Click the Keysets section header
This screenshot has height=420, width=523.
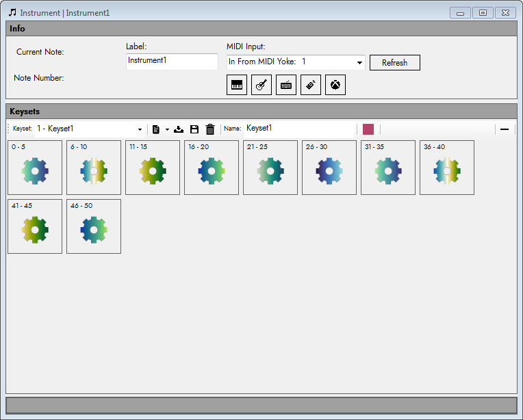261,111
